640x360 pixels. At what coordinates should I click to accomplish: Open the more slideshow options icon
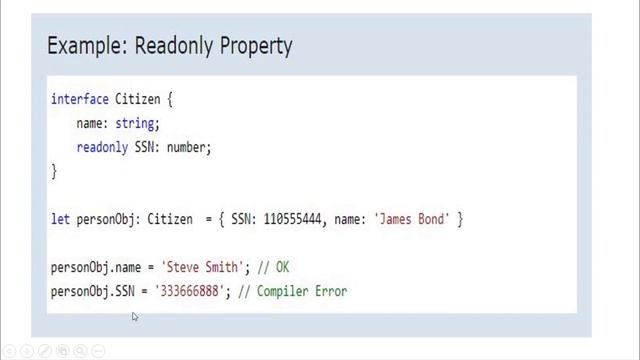pyautogui.click(x=98, y=351)
